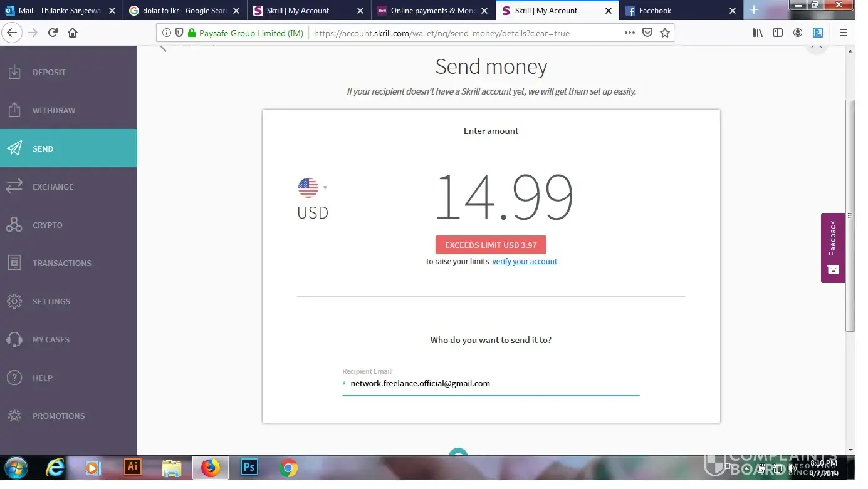Open the Help question mark icon
868x489 pixels.
[x=14, y=378]
